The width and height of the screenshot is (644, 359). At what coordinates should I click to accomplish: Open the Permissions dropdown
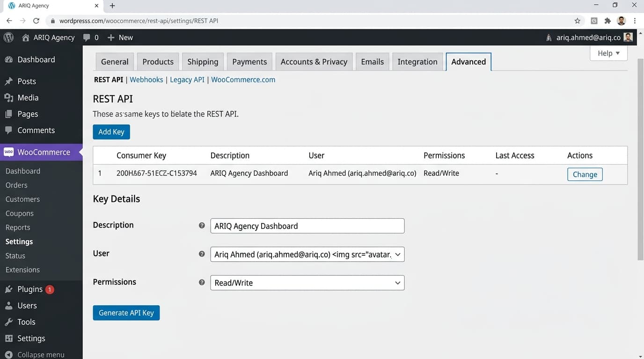point(307,283)
